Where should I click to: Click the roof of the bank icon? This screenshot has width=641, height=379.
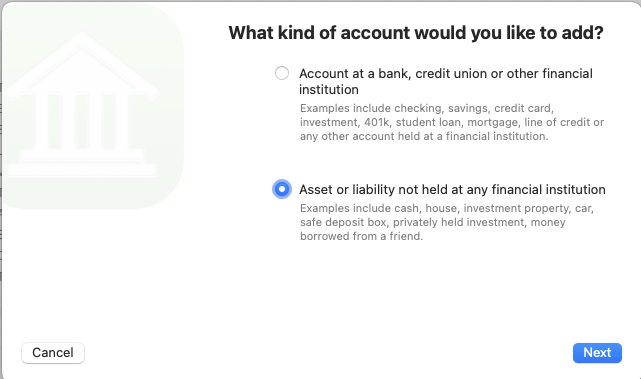pos(82,65)
